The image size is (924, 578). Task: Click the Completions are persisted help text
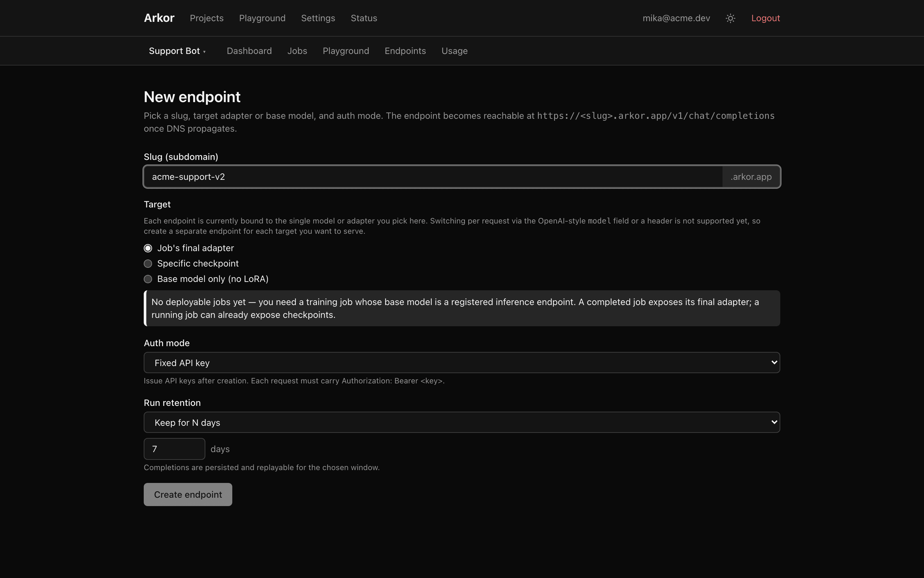[x=261, y=468]
